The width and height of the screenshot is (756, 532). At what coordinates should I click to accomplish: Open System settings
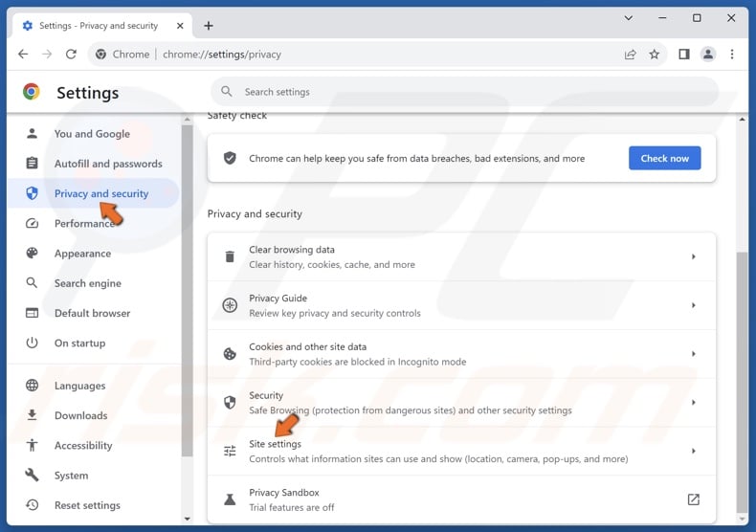93,475
